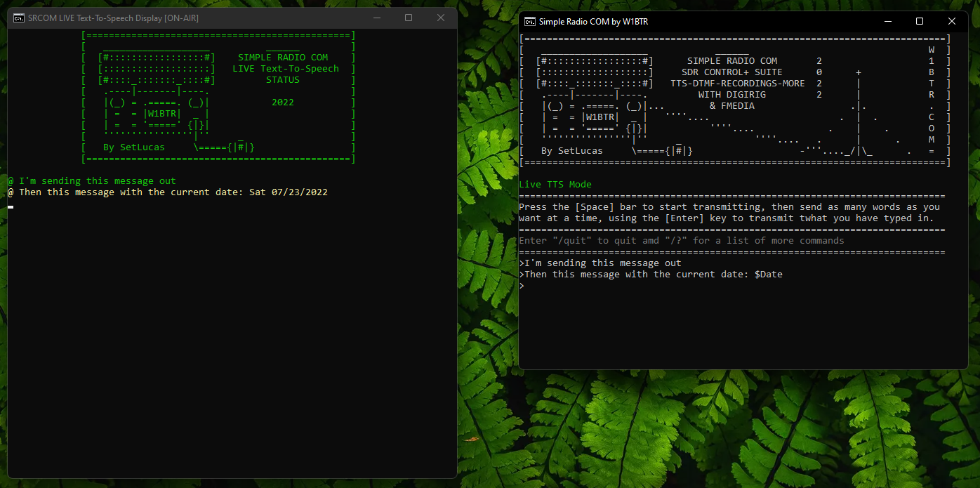The height and width of the screenshot is (488, 980).
Task: Close the Simple Radio COM by W1BTR window
Action: tap(952, 22)
